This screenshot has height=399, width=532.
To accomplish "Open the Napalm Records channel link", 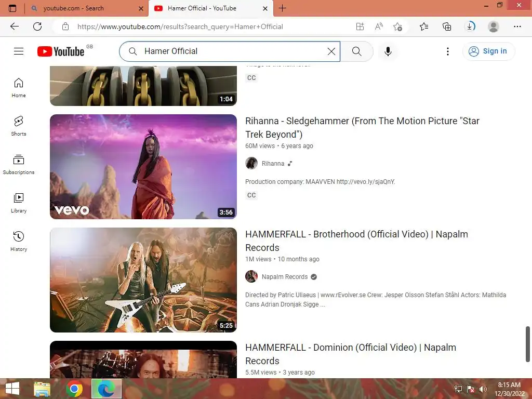I will [x=284, y=277].
